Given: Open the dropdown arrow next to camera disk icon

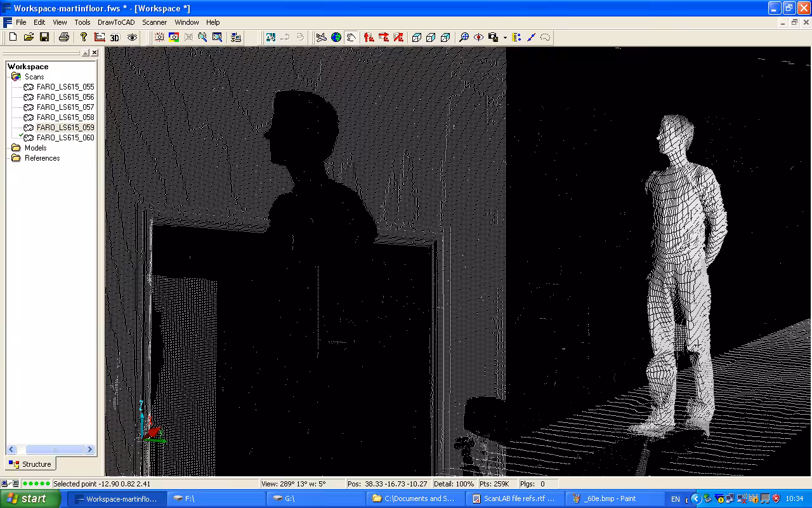Looking at the screenshot, I should click(x=505, y=37).
